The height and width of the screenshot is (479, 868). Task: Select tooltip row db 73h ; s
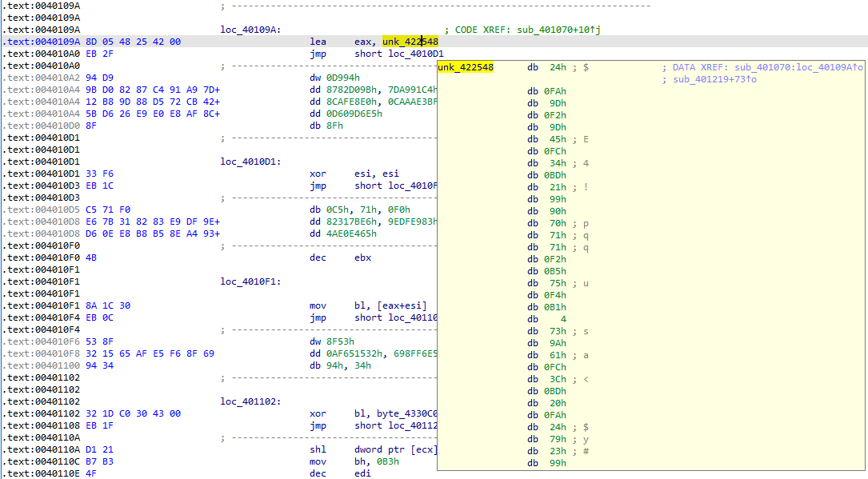point(558,331)
